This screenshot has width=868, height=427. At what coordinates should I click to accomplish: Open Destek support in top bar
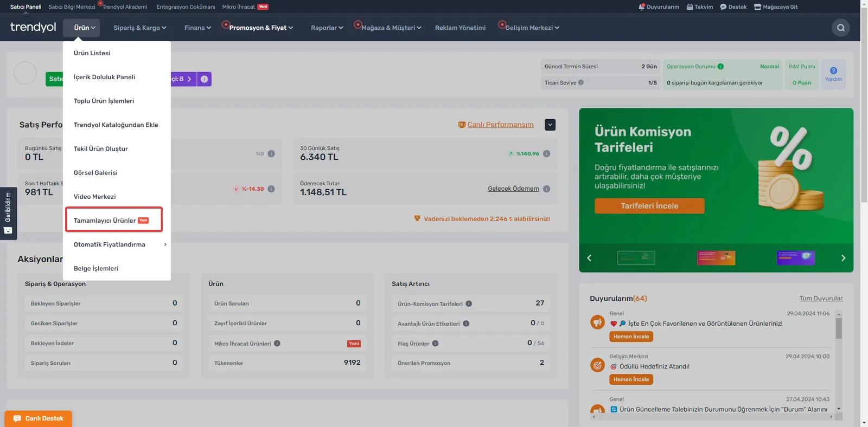(733, 7)
